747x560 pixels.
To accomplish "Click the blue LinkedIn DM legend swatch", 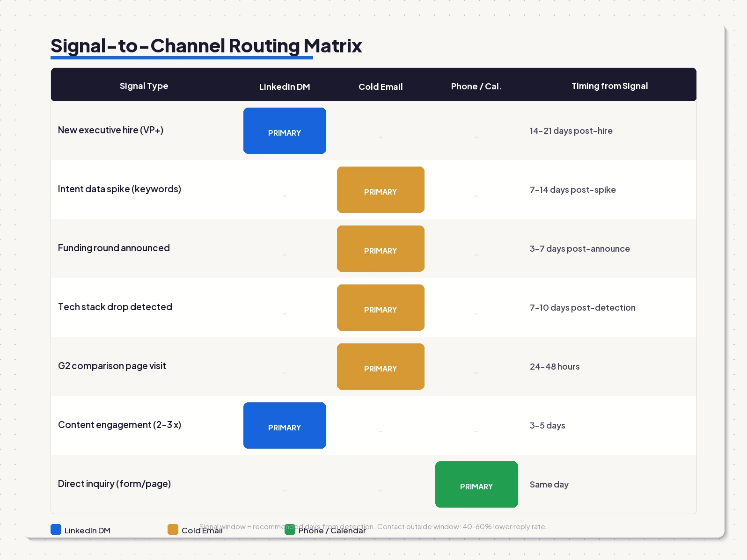I will click(x=56, y=529).
